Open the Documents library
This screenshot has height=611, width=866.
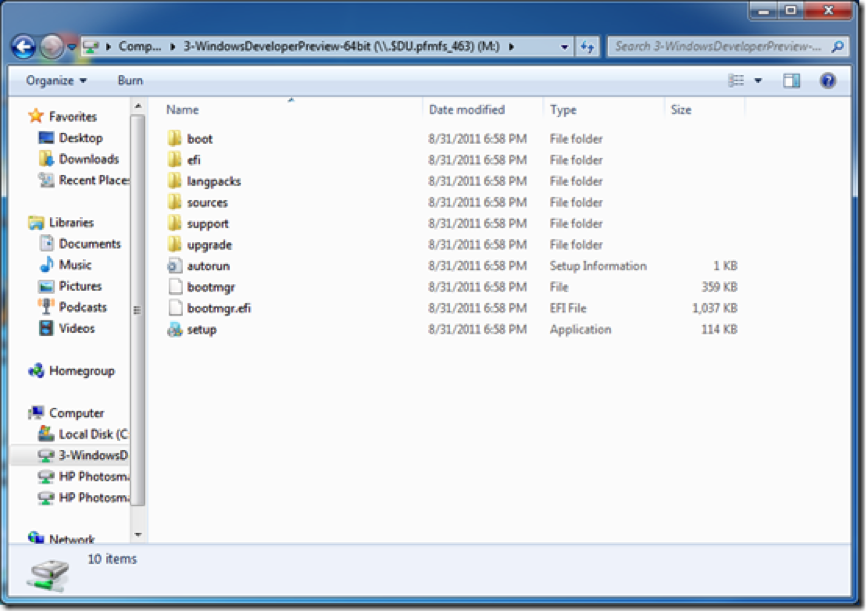point(89,244)
